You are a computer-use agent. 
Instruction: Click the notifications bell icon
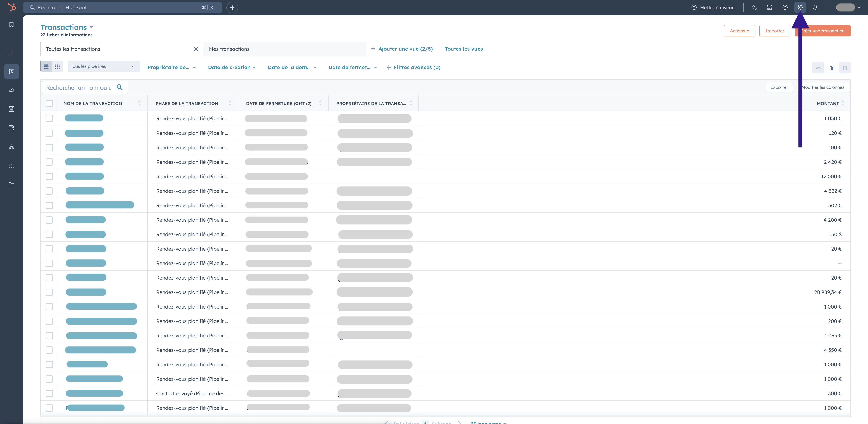(815, 7)
